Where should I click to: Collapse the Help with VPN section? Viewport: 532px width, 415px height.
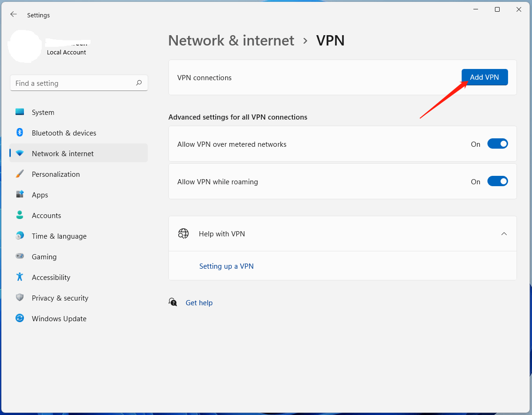(504, 234)
